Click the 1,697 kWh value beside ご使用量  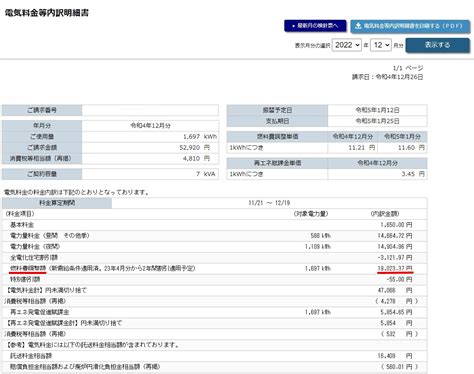[200, 137]
